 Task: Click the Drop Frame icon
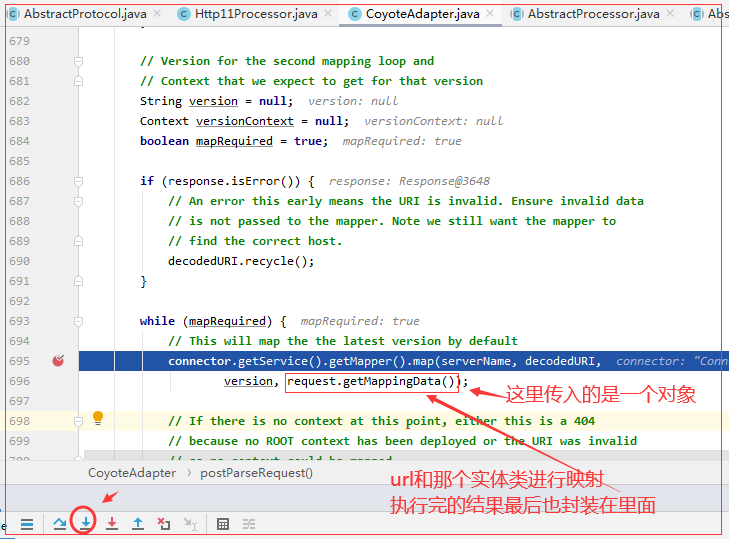[x=163, y=524]
